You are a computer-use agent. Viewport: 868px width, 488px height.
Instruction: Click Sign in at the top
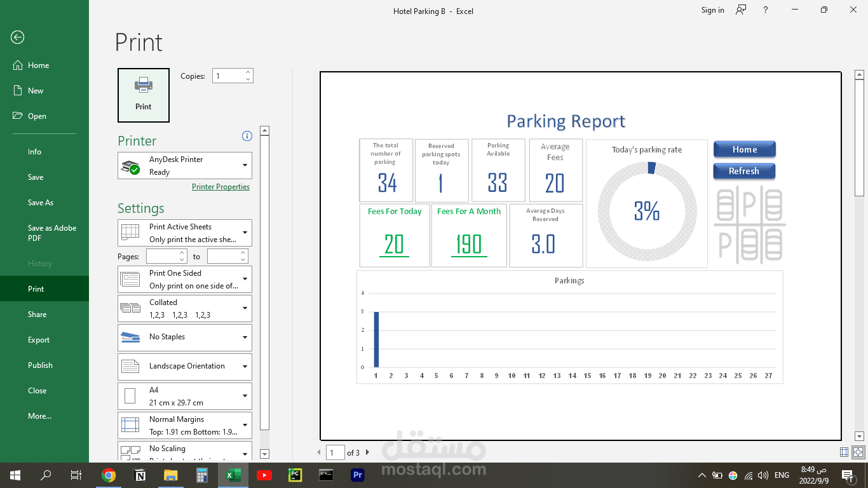[x=712, y=10]
